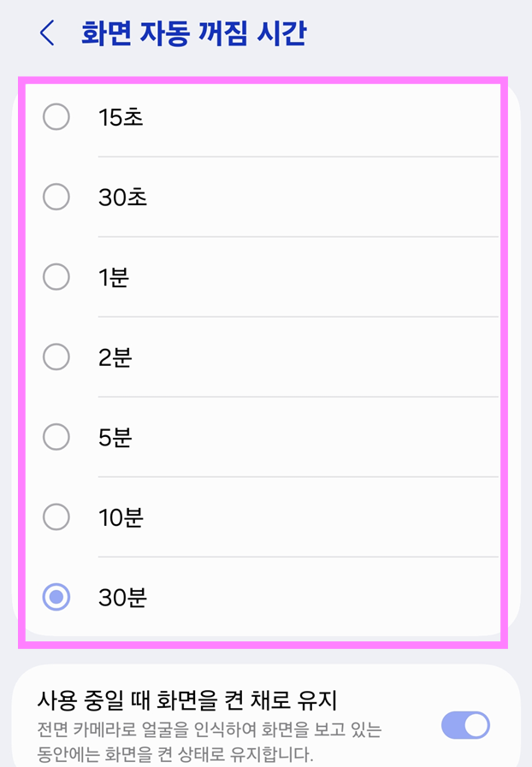The image size is (532, 767).
Task: Select the 2분 screen timeout option
Action: point(56,357)
